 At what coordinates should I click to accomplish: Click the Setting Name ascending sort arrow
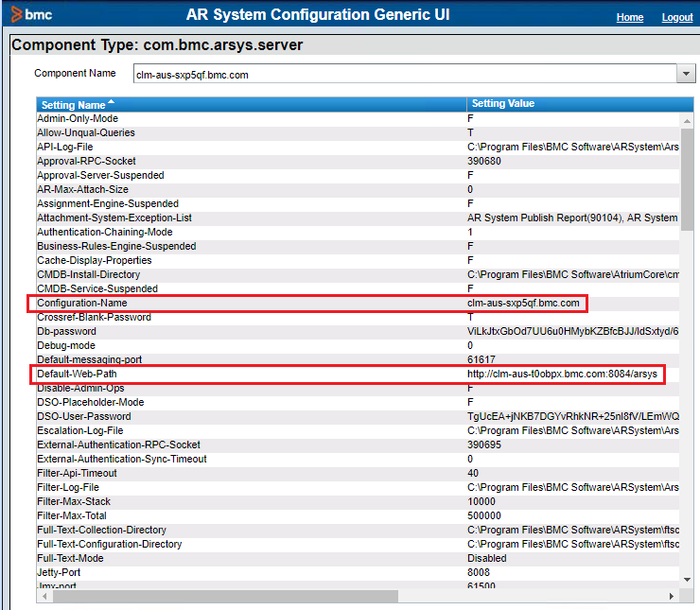[x=112, y=102]
